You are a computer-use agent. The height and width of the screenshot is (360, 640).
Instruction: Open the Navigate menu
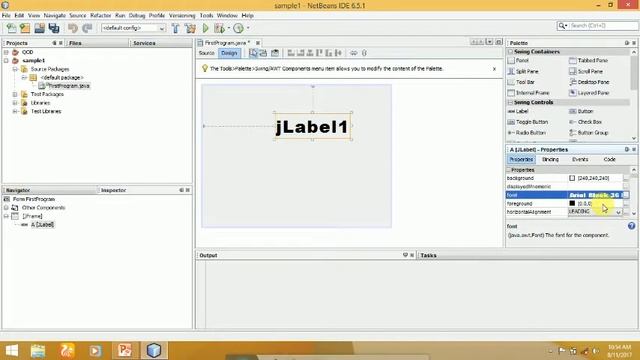[x=55, y=16]
